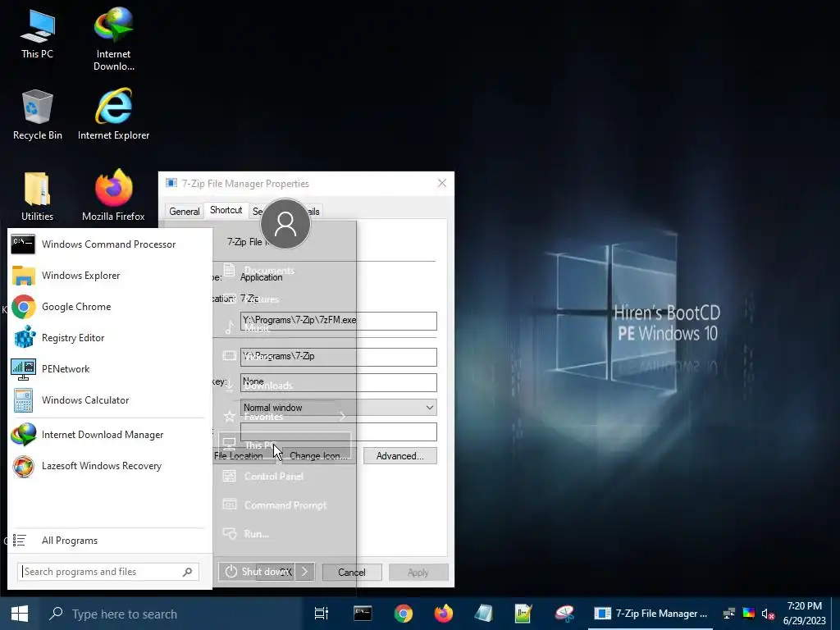Open Music in Start menu right pane
Image resolution: width=840 pixels, height=630 pixels.
tap(285, 327)
